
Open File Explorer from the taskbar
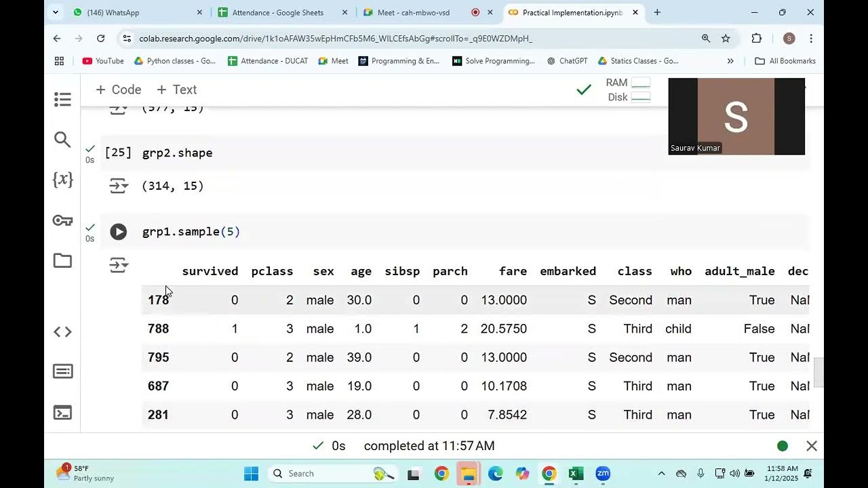[x=468, y=474]
